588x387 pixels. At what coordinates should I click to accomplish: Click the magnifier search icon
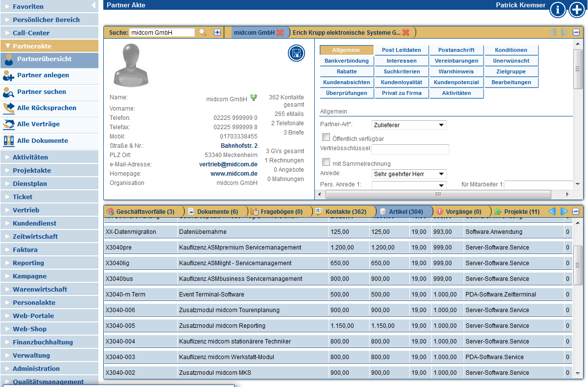(202, 32)
